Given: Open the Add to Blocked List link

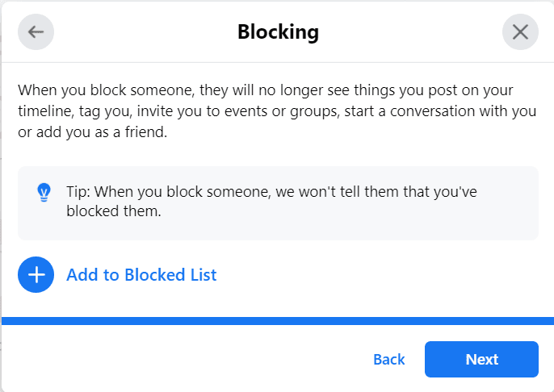Looking at the screenshot, I should 141,274.
